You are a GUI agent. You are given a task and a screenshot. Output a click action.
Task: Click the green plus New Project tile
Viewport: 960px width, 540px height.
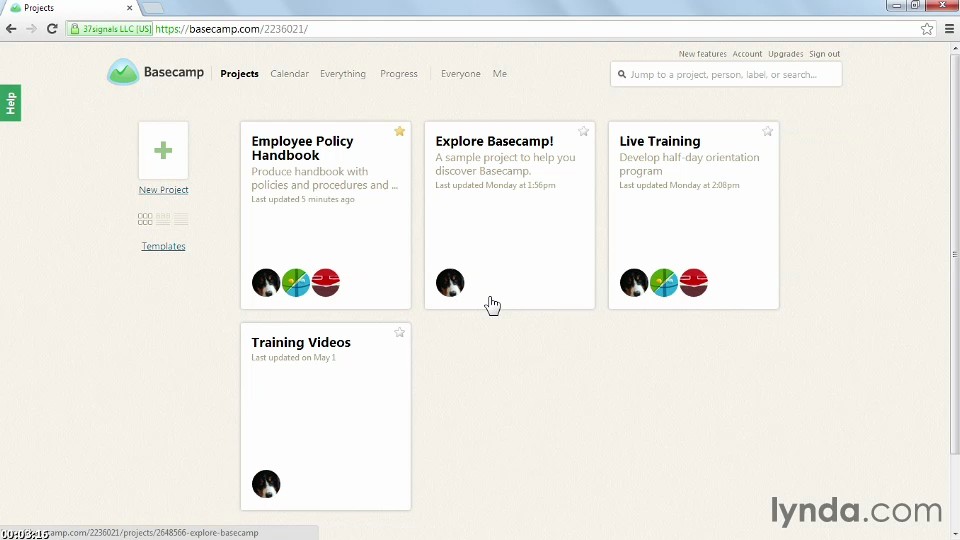coord(163,150)
